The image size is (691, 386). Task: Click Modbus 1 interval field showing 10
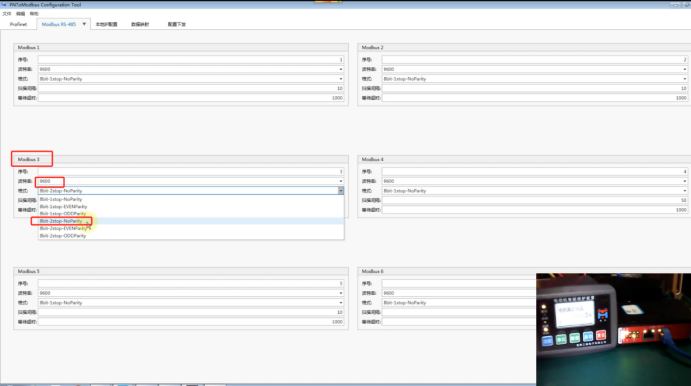(191, 88)
